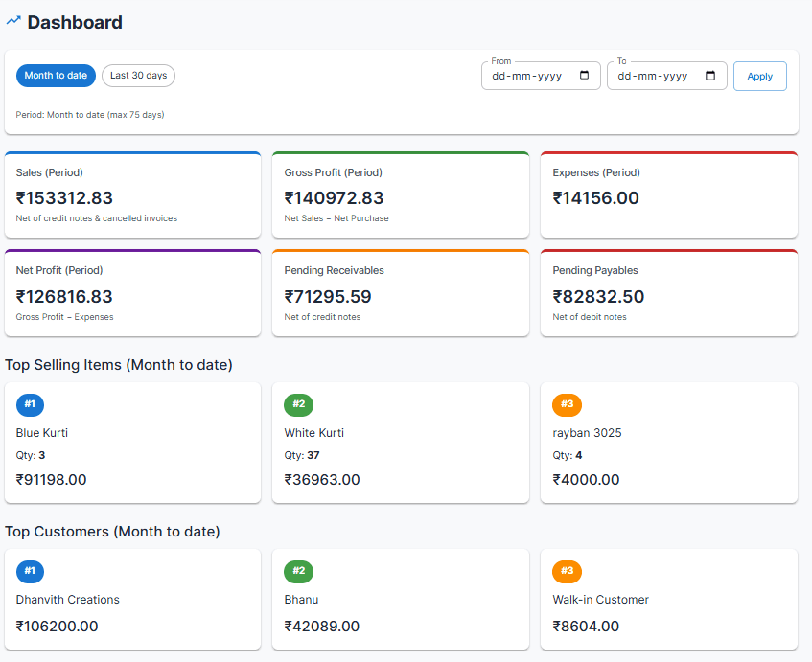Click the #2 badge on Bhanu card

pyautogui.click(x=298, y=571)
